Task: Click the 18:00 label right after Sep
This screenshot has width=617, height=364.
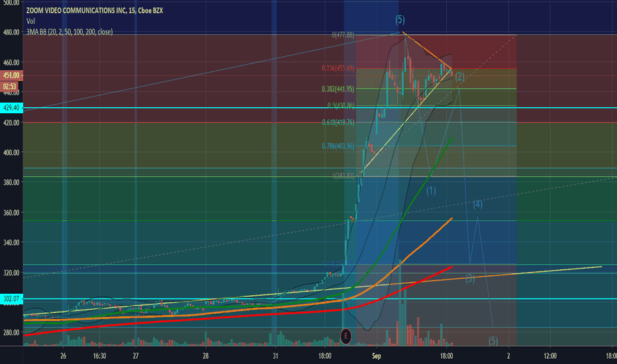Action: click(446, 356)
